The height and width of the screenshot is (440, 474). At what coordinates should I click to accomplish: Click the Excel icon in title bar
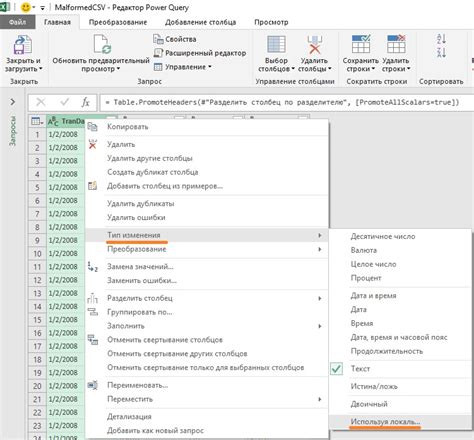[5, 7]
